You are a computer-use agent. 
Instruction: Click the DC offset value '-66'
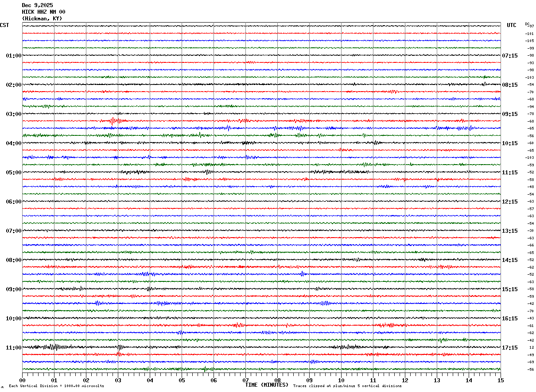tap(531, 245)
